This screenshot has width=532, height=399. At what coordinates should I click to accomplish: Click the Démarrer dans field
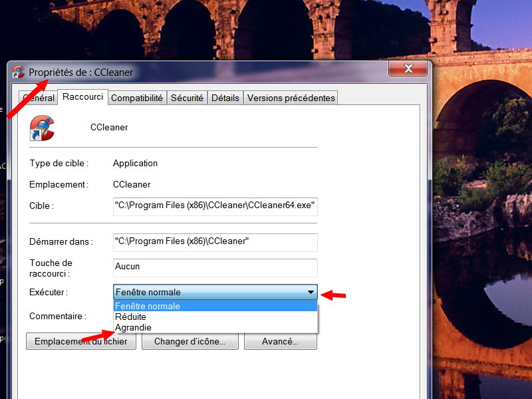click(215, 242)
